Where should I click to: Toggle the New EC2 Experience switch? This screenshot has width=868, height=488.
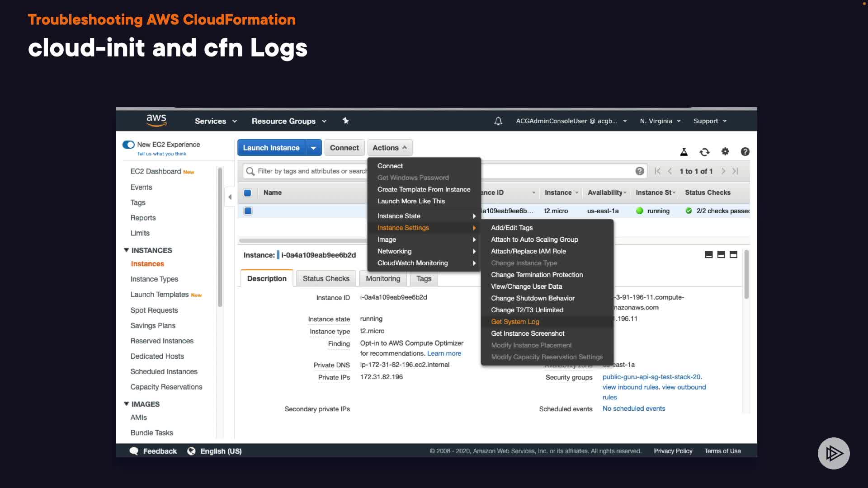(128, 145)
